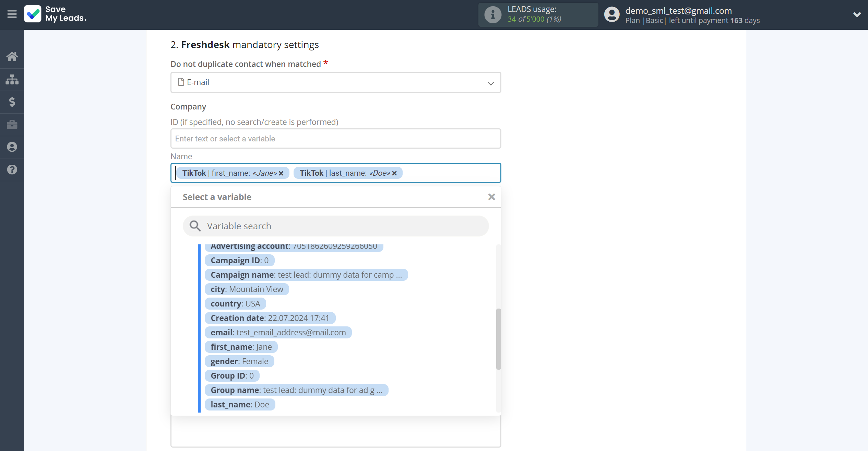This screenshot has height=451, width=868.
Task: Close the Select a variable panel
Action: click(x=491, y=197)
